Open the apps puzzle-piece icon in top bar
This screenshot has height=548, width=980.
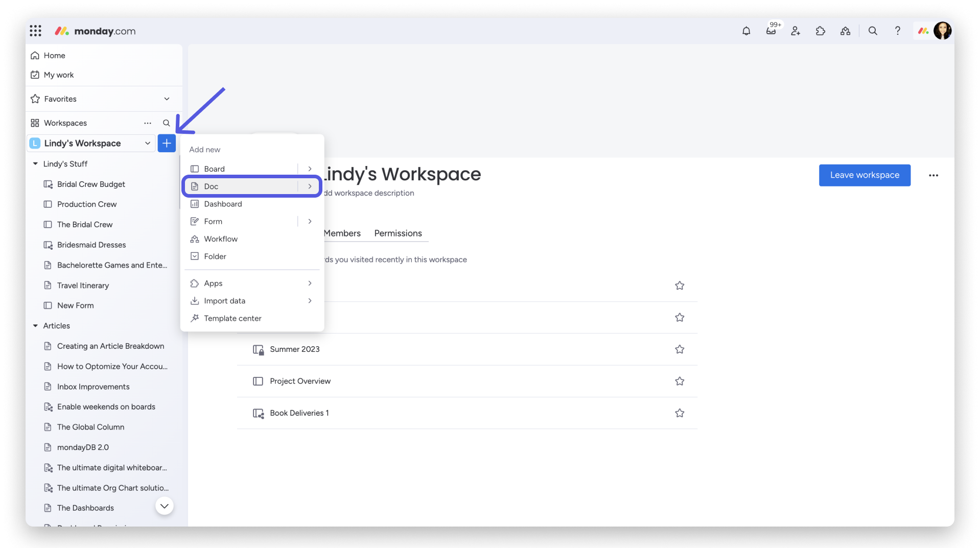click(821, 31)
